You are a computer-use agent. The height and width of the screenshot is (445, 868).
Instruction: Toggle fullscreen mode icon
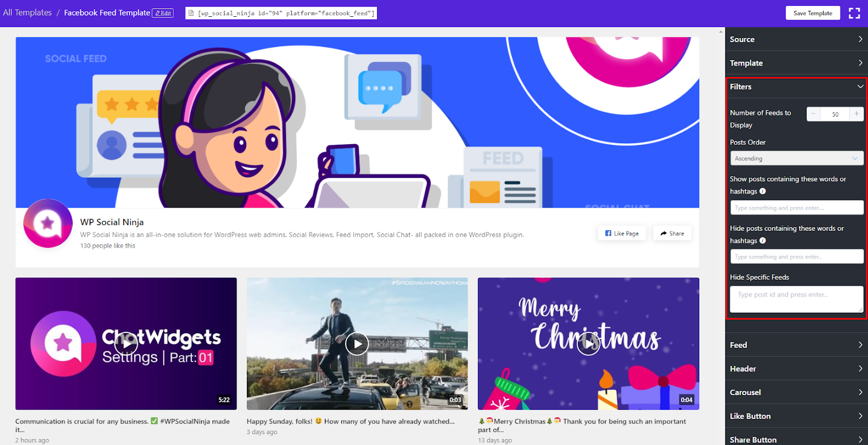pyautogui.click(x=854, y=13)
